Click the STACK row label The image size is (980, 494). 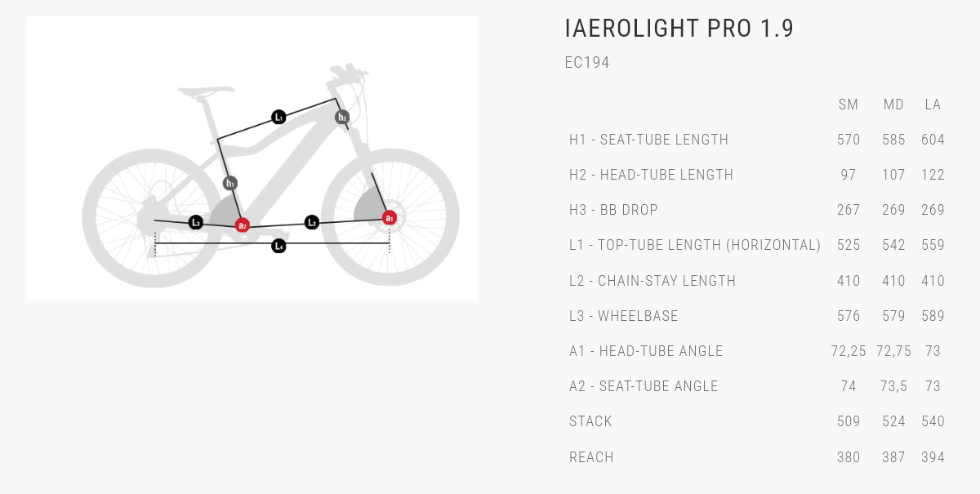(x=590, y=421)
